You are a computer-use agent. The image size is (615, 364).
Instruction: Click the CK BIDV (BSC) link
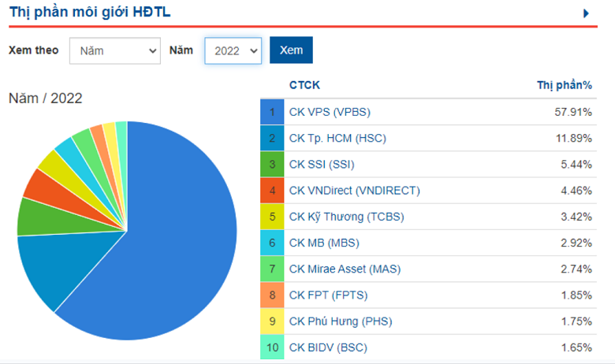pyautogui.click(x=328, y=347)
